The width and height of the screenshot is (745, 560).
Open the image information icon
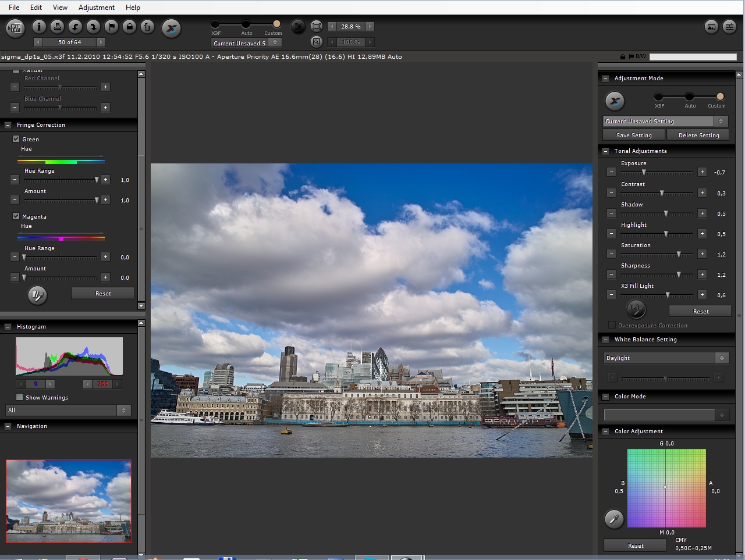(x=39, y=27)
